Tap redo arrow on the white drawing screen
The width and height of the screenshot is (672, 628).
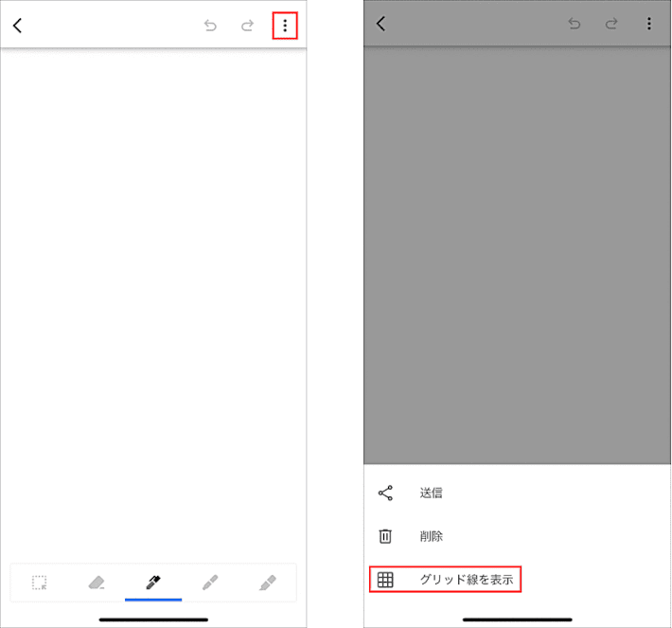pyautogui.click(x=247, y=26)
